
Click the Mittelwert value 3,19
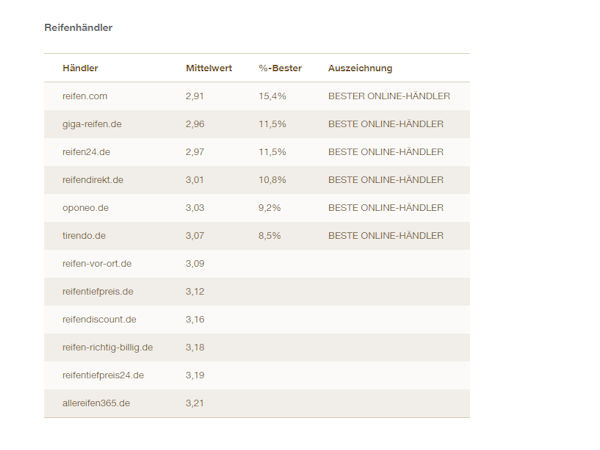(195, 375)
